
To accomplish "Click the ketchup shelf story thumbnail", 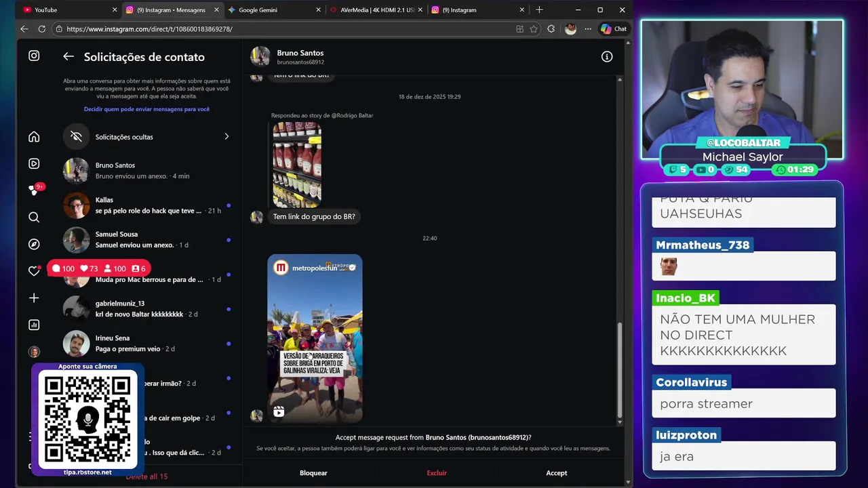I will pyautogui.click(x=297, y=165).
